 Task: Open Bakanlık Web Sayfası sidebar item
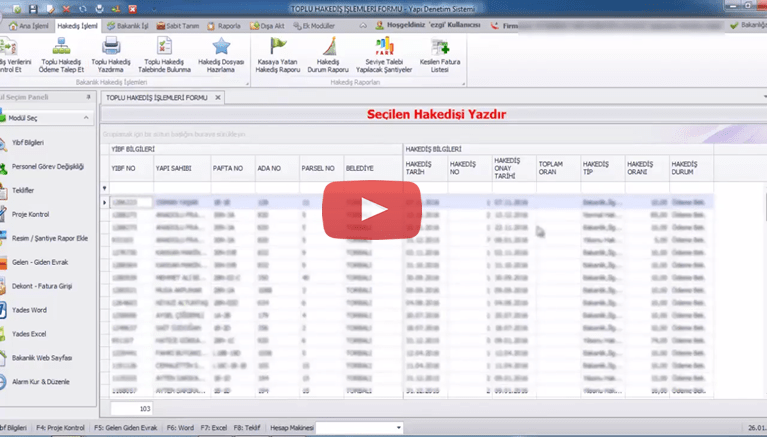pos(40,357)
